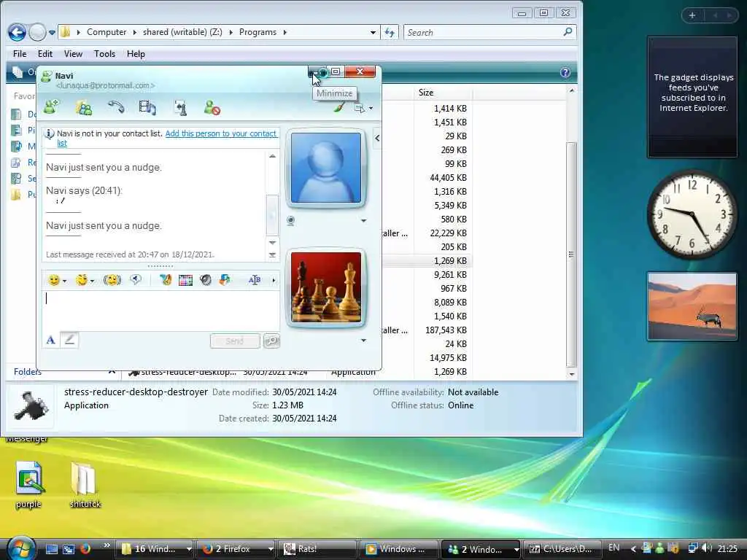Screen dimensions: 747x560
Task: Sort files by the Size column header
Action: pyautogui.click(x=441, y=93)
